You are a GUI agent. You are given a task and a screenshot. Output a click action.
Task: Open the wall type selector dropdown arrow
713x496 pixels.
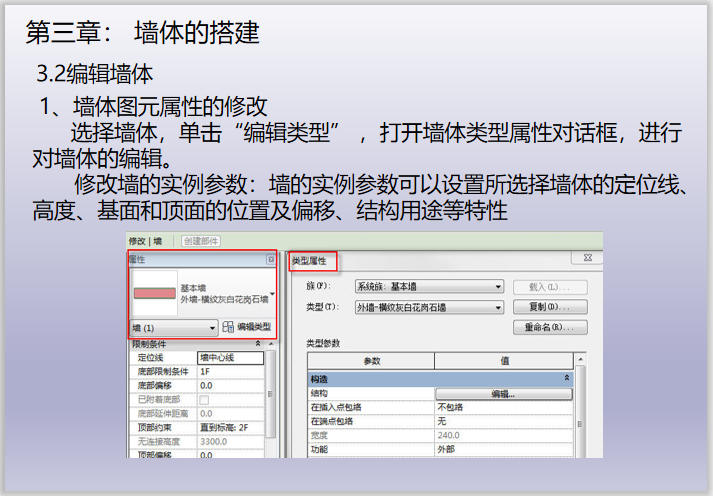click(x=273, y=292)
